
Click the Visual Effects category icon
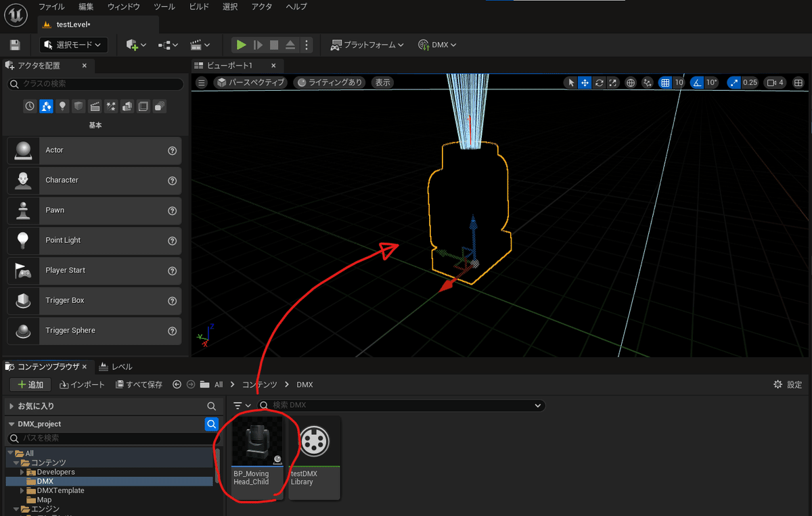point(111,106)
